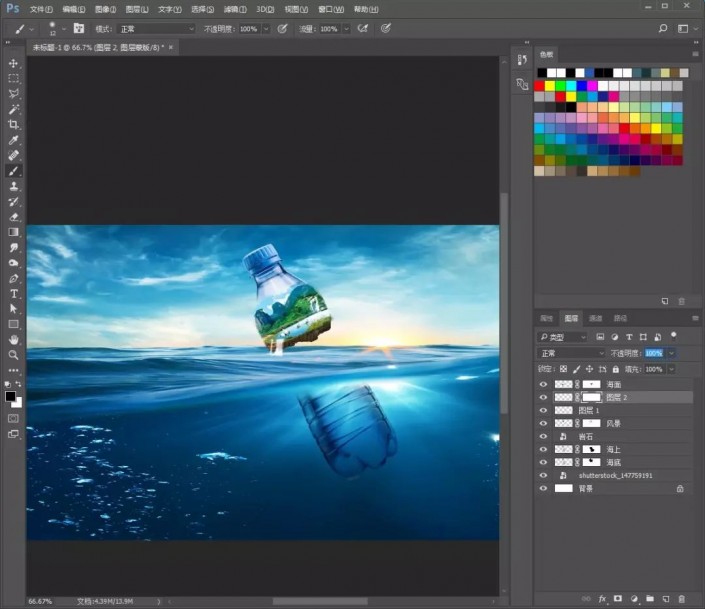
Task: Open the search icon in options bar
Action: 662,29
